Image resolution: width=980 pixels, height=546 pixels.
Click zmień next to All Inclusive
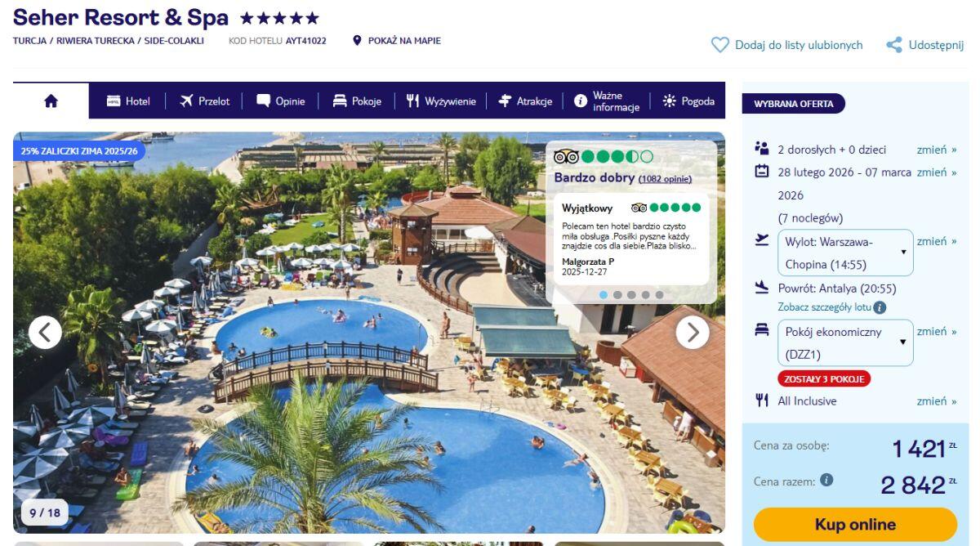coord(937,401)
